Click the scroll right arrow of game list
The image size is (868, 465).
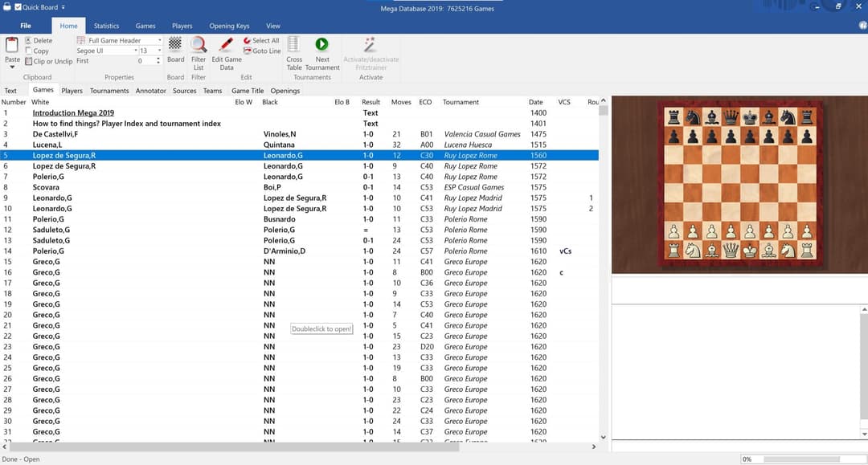point(593,447)
